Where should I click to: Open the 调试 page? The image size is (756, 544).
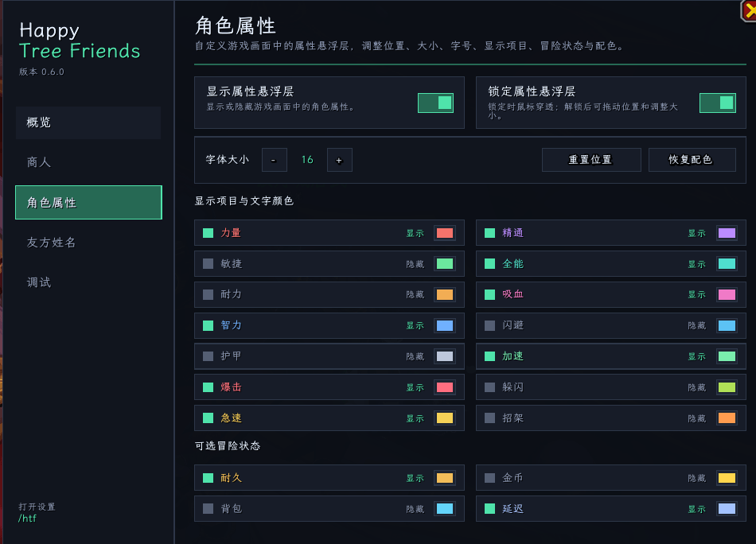[88, 282]
